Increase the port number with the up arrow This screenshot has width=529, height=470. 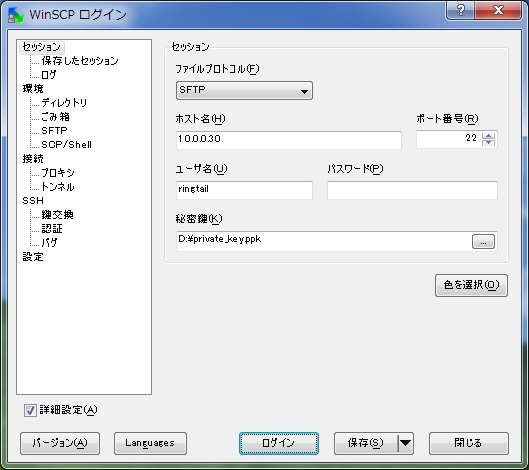[489, 136]
